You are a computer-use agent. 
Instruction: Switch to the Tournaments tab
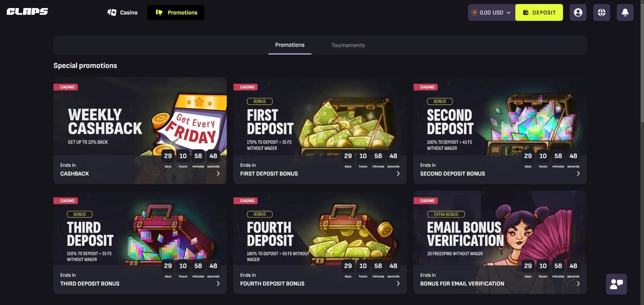tap(348, 45)
